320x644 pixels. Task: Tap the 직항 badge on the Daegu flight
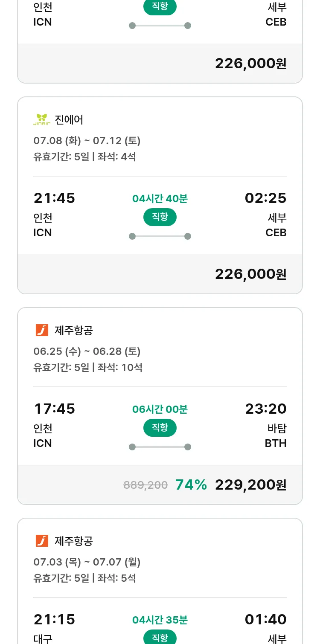click(160, 637)
